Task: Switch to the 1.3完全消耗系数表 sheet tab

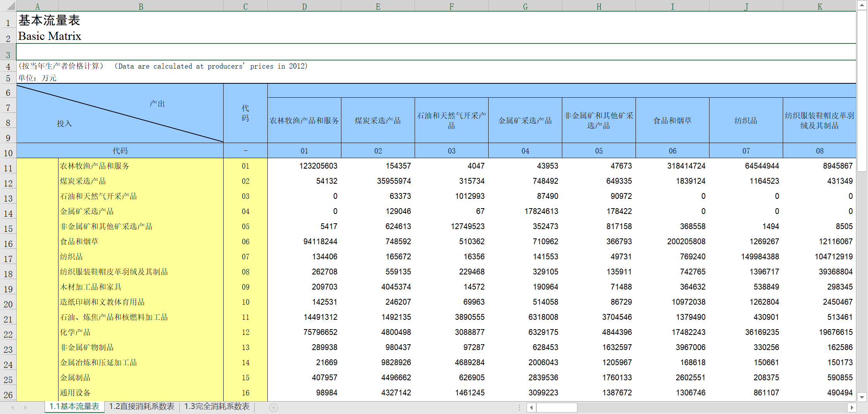Action: [x=217, y=406]
